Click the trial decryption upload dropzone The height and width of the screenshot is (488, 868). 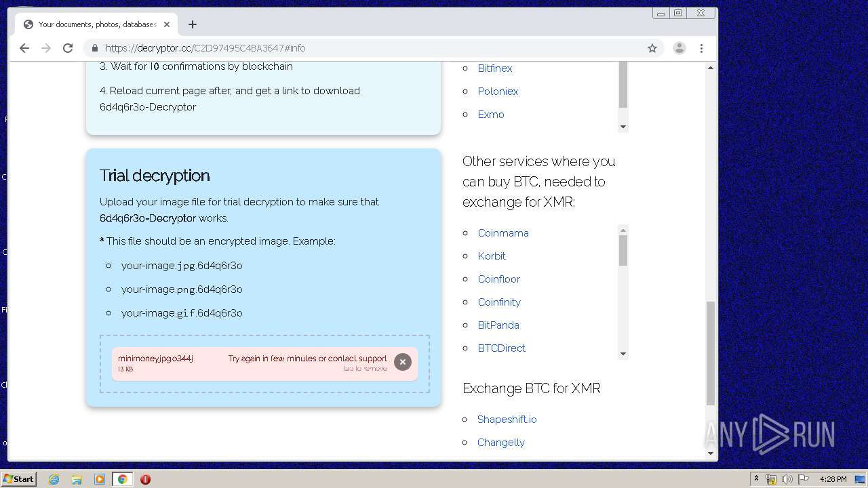(x=264, y=364)
